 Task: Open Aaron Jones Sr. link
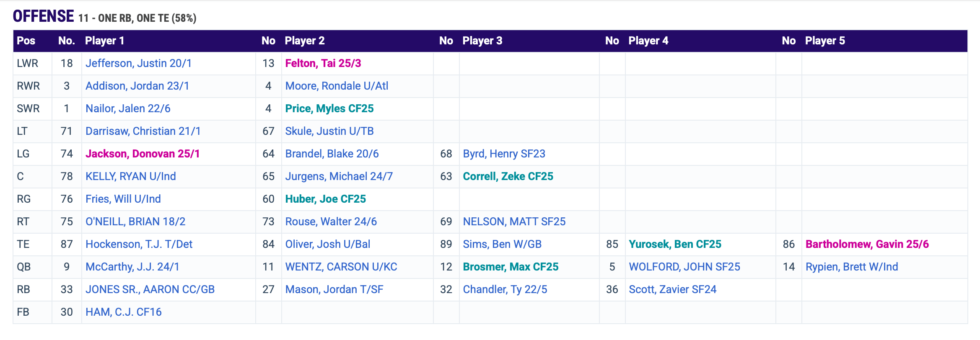coord(150,289)
